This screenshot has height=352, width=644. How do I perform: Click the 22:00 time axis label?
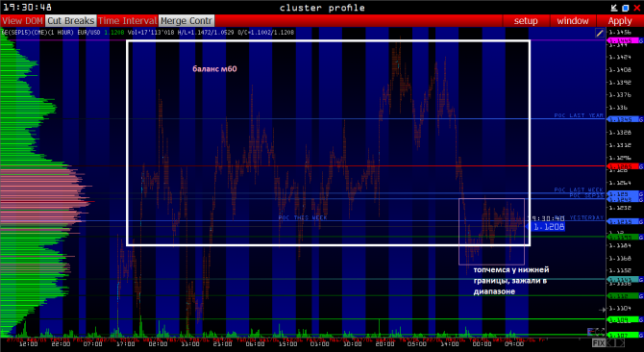[x=61, y=344]
